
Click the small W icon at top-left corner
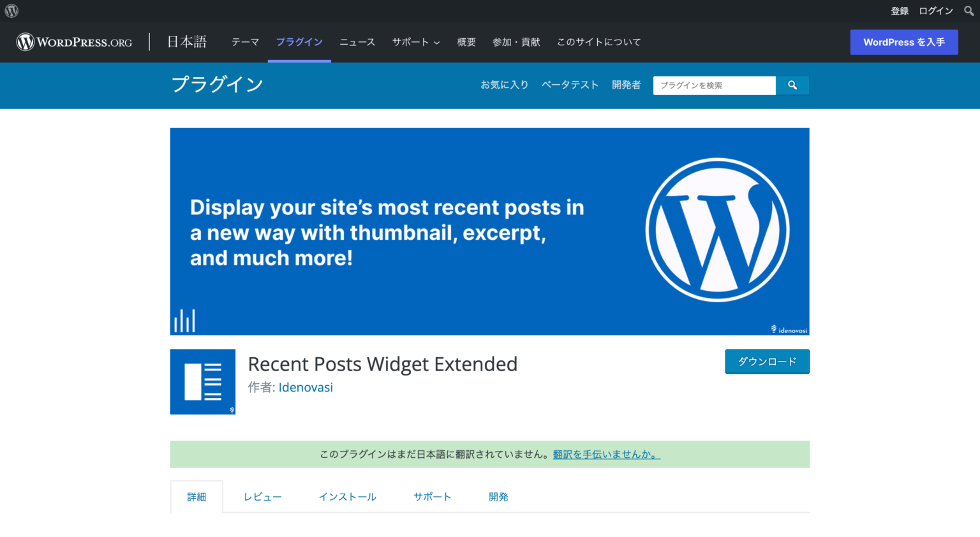click(11, 10)
